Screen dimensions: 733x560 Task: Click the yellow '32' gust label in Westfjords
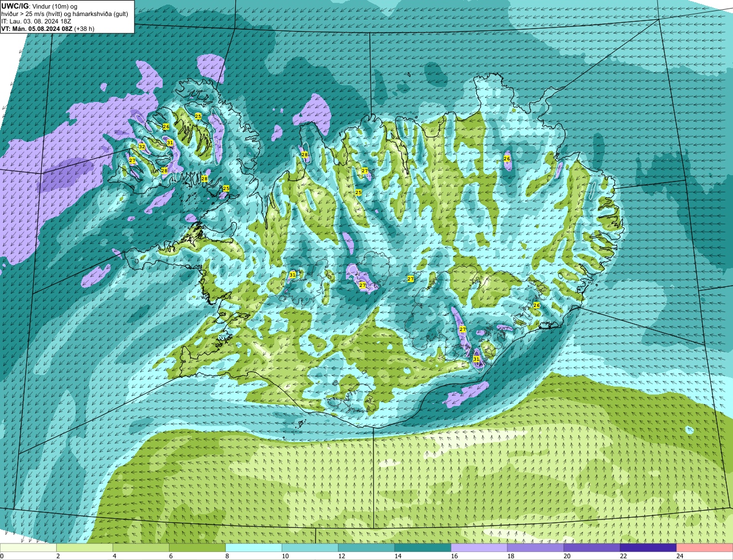141,147
